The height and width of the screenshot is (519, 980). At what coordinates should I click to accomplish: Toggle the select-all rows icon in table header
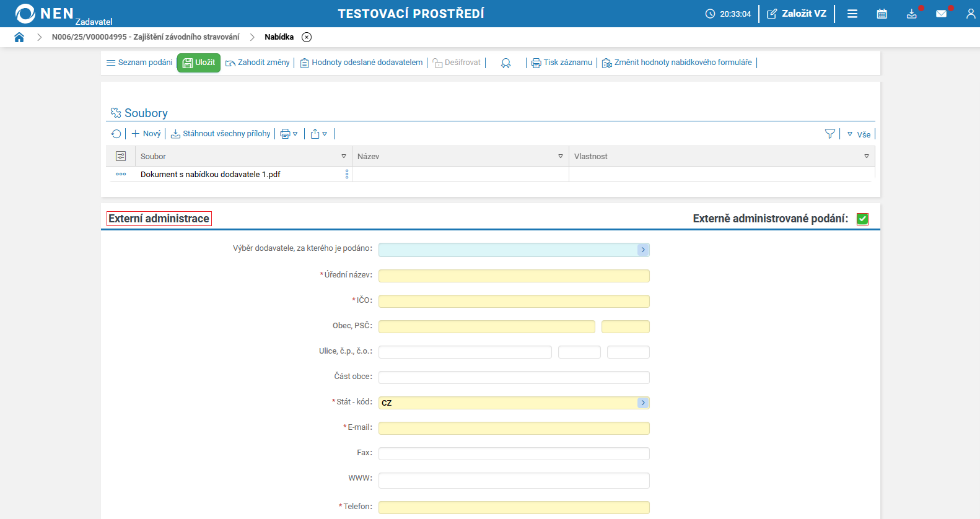[121, 156]
